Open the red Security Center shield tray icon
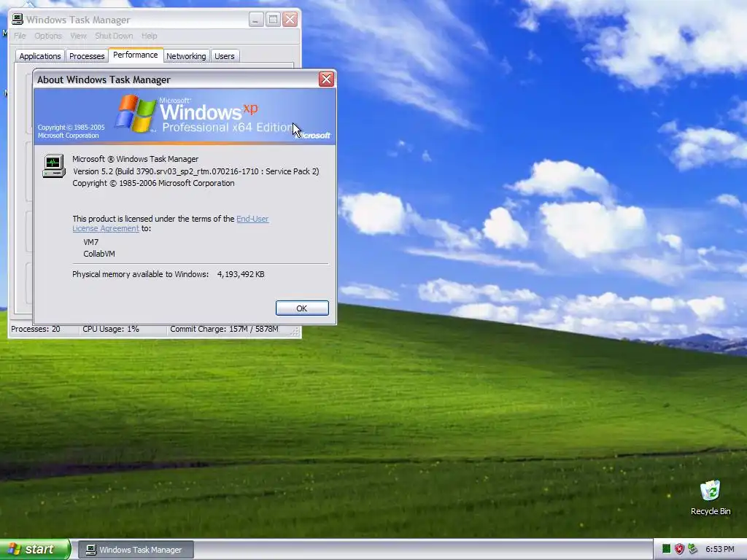 pyautogui.click(x=679, y=549)
